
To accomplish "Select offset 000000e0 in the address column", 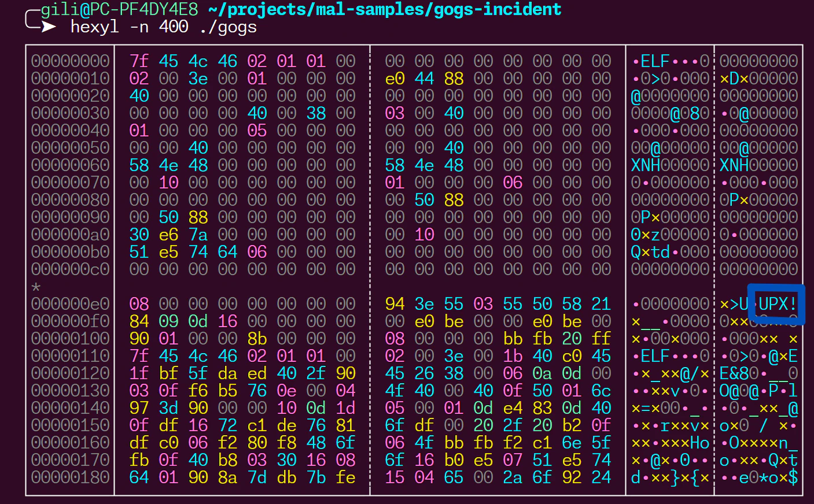I will click(70, 304).
